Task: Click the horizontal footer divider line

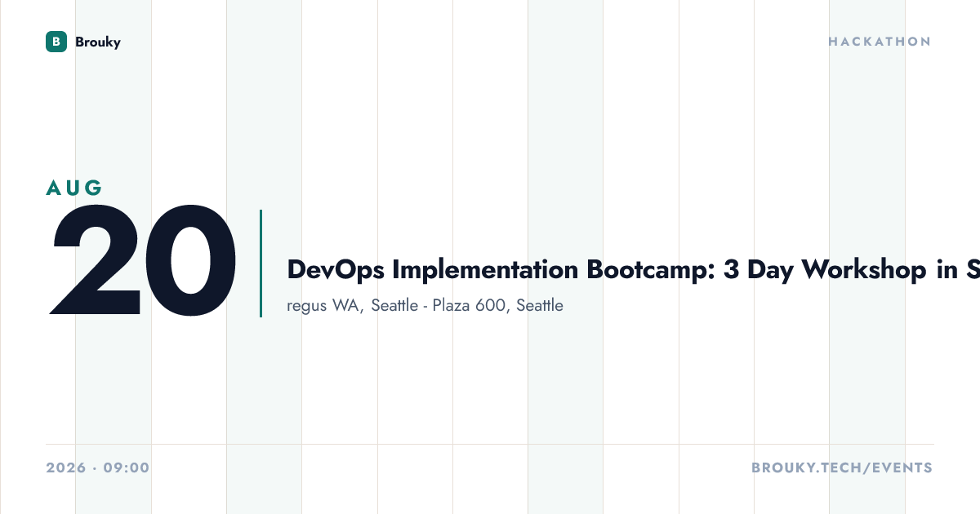Action: [x=490, y=445]
